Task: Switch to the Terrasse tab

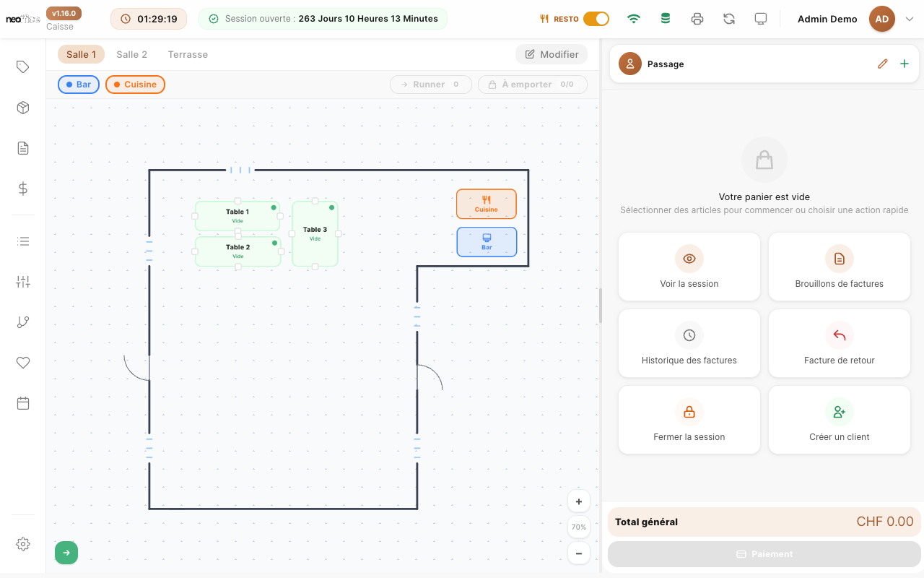Action: pyautogui.click(x=188, y=54)
